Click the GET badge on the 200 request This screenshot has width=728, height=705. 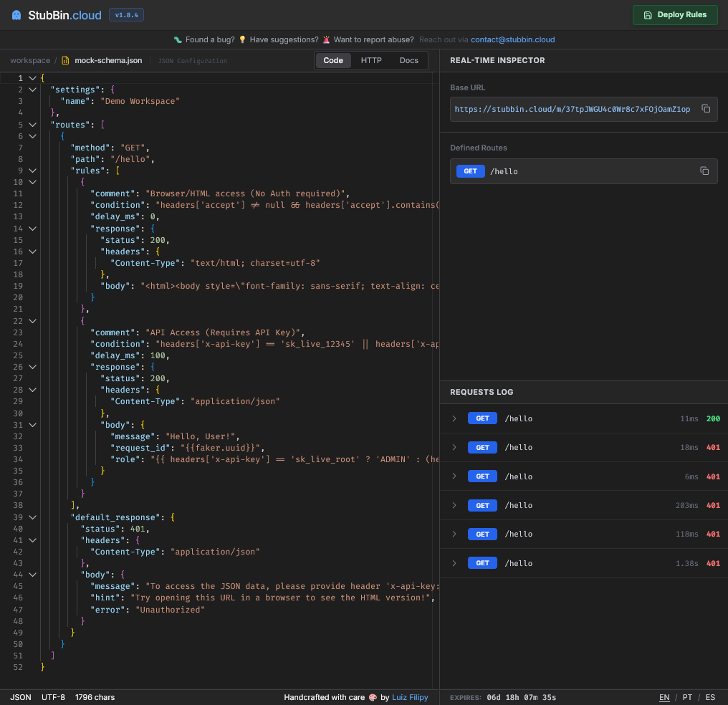482,418
